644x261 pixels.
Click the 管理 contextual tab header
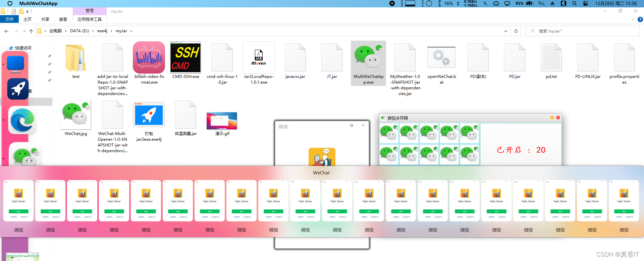pyautogui.click(x=90, y=11)
